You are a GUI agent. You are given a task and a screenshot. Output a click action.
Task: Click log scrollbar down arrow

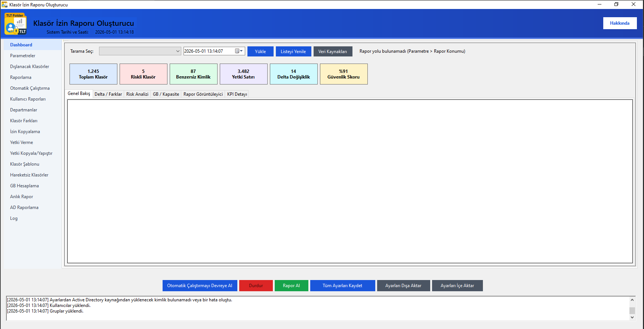click(x=632, y=317)
